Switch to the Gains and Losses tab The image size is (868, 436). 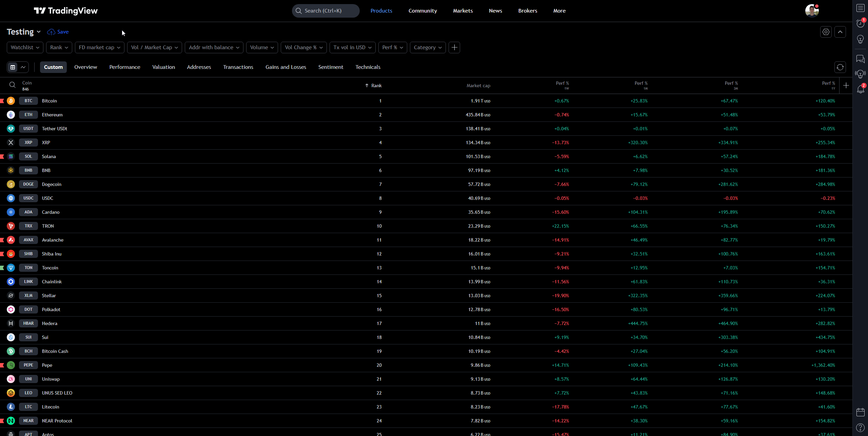(x=286, y=67)
